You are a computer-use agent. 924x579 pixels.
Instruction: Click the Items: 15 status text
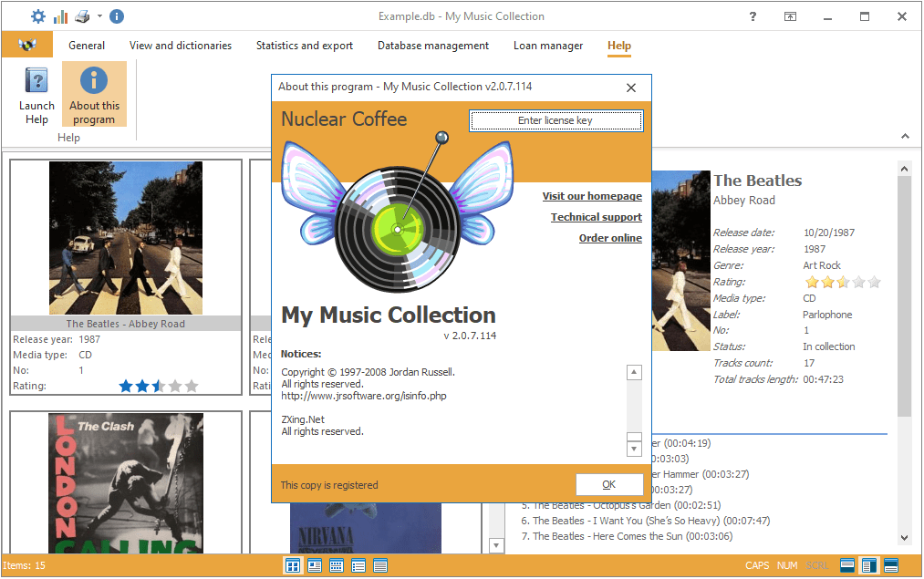[x=24, y=565]
